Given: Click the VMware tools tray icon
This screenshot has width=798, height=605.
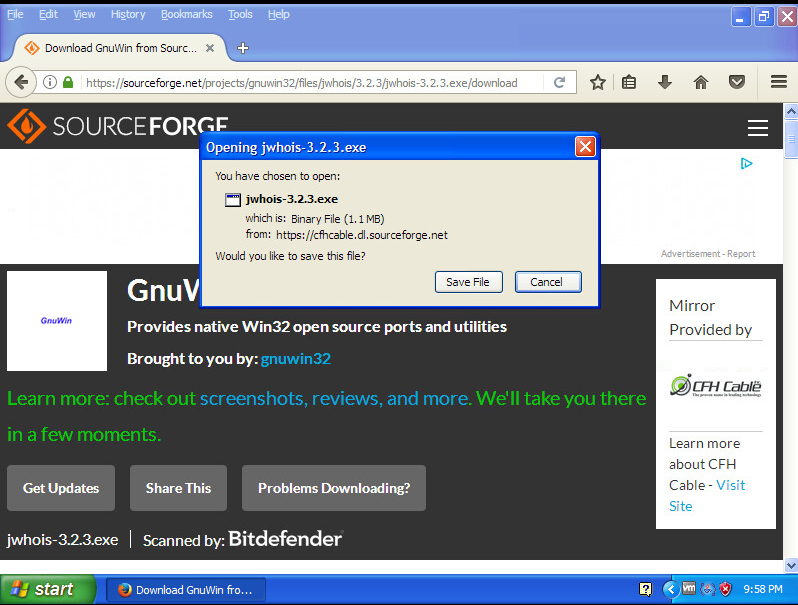Looking at the screenshot, I should click(x=689, y=589).
